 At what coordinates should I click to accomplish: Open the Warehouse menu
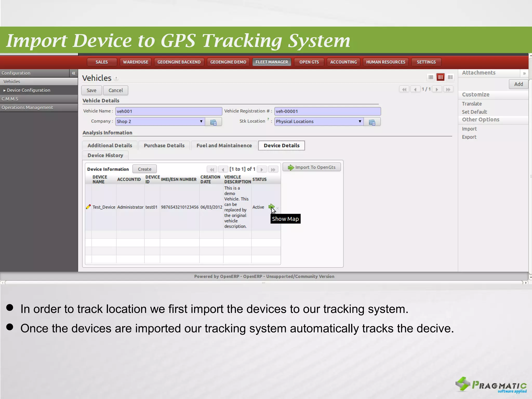pos(136,62)
